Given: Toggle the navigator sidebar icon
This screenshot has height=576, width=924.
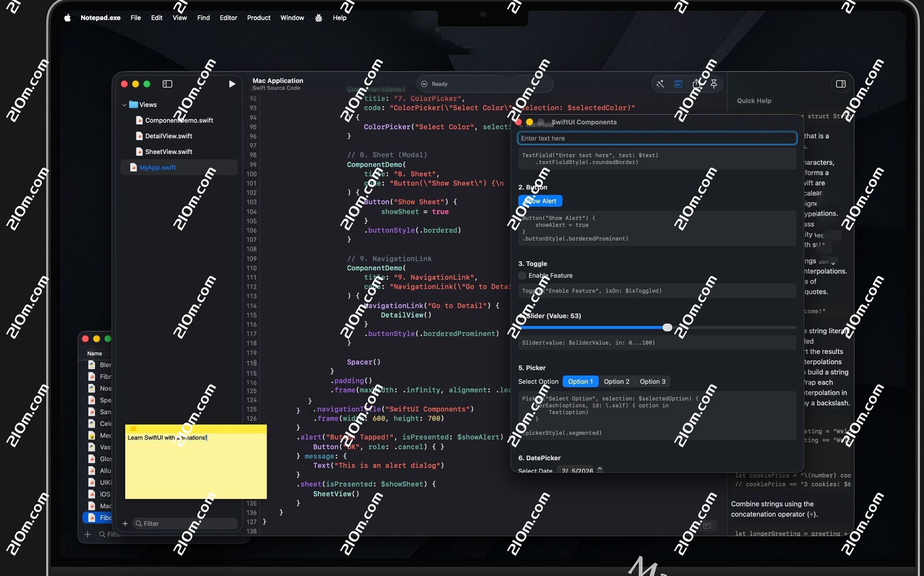Looking at the screenshot, I should pos(167,84).
